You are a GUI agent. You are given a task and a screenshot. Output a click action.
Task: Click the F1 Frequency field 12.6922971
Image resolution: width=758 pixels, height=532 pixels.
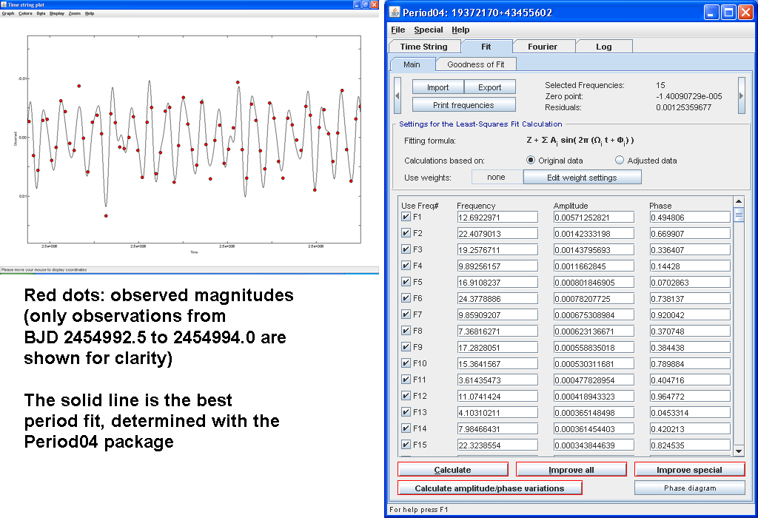(497, 218)
